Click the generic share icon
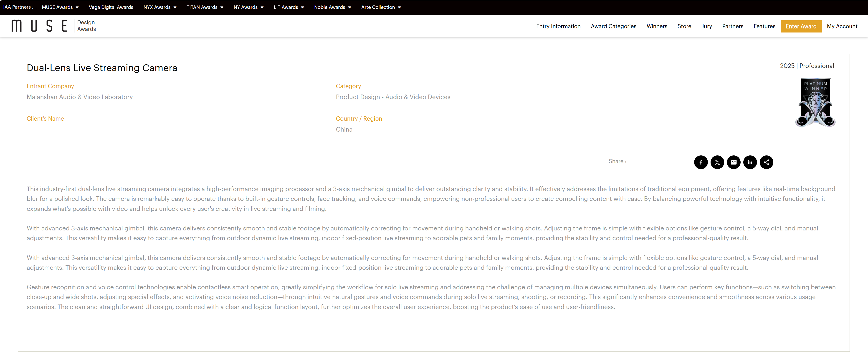The image size is (868, 352). (766, 162)
